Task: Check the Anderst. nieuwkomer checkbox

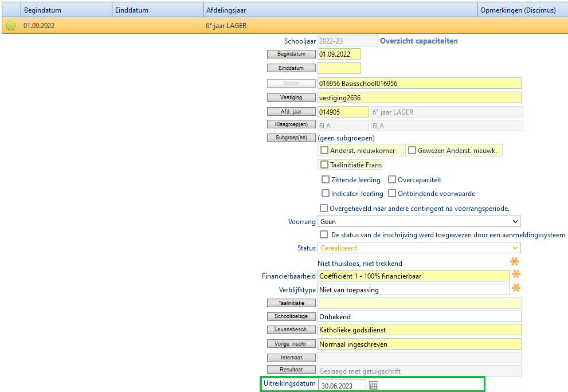Action: pyautogui.click(x=324, y=150)
